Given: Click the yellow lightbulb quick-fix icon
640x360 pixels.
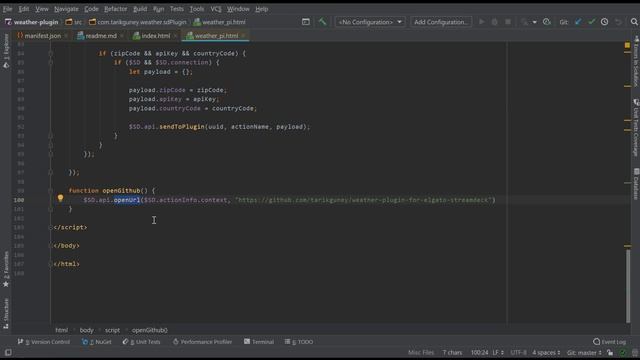Looking at the screenshot, I should click(x=60, y=198).
